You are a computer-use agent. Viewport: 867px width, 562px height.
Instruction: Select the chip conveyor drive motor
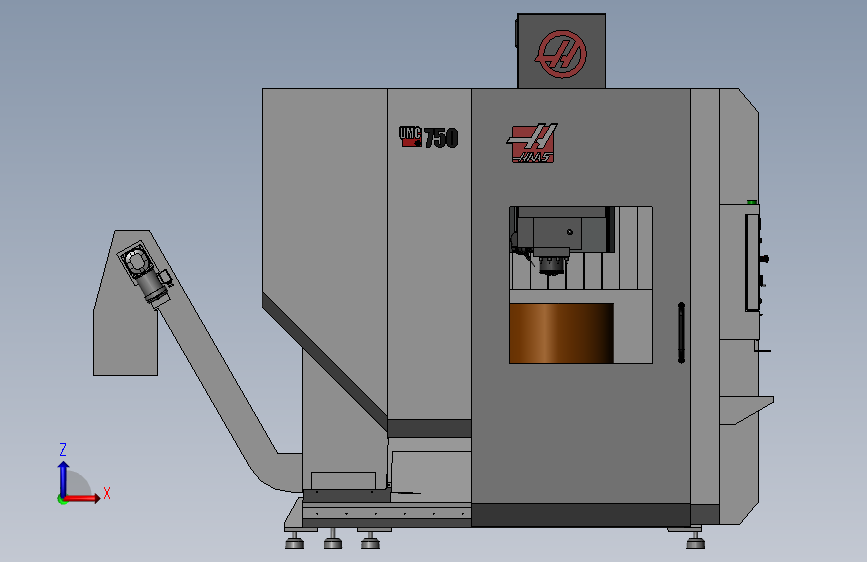pos(146,273)
